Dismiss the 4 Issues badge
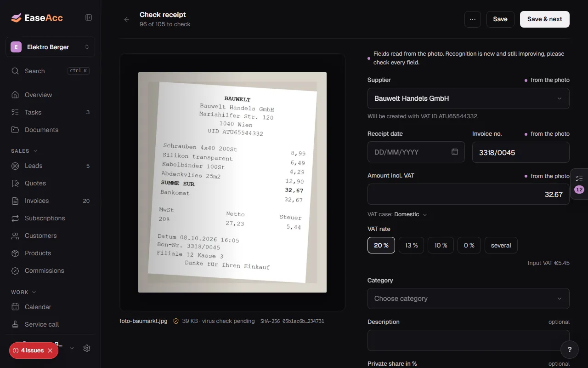The height and width of the screenshot is (368, 588). (x=50, y=351)
